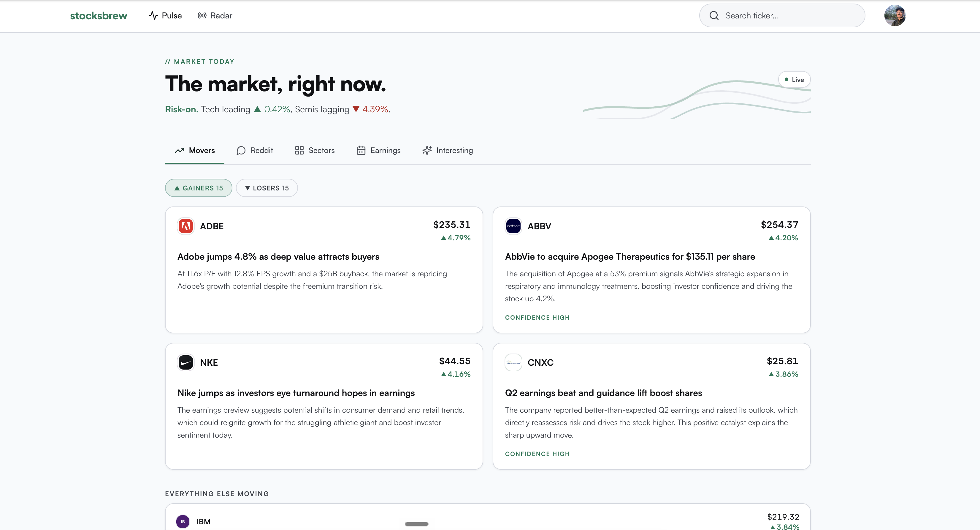Open the Nike turnaround hopes headline
Screen dimensions: 980x530
pos(296,393)
